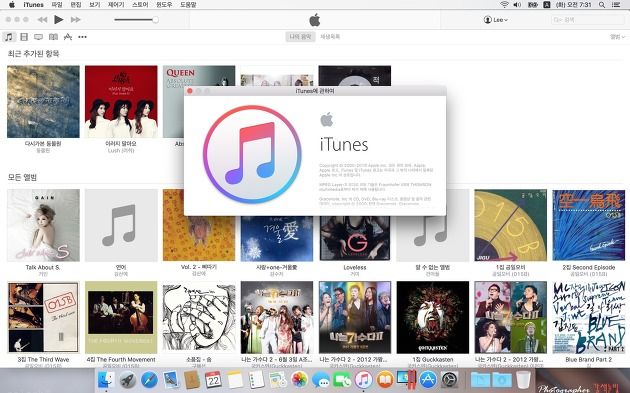Open the 사랑+one-겨울愛 album
The height and width of the screenshot is (393, 630).
[277, 238]
